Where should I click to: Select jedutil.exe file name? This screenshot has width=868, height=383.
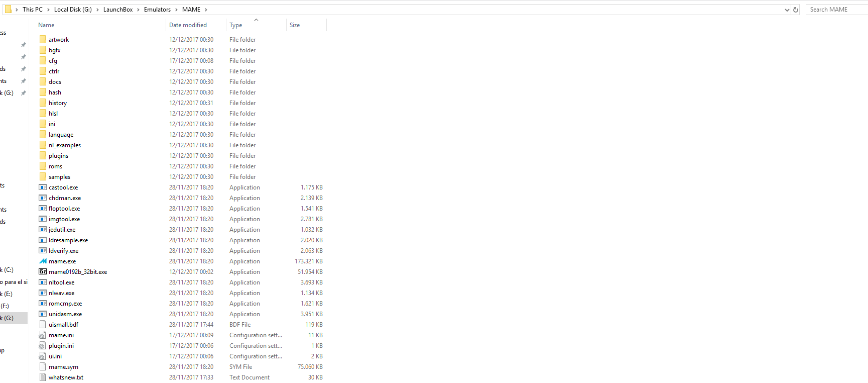click(x=62, y=229)
